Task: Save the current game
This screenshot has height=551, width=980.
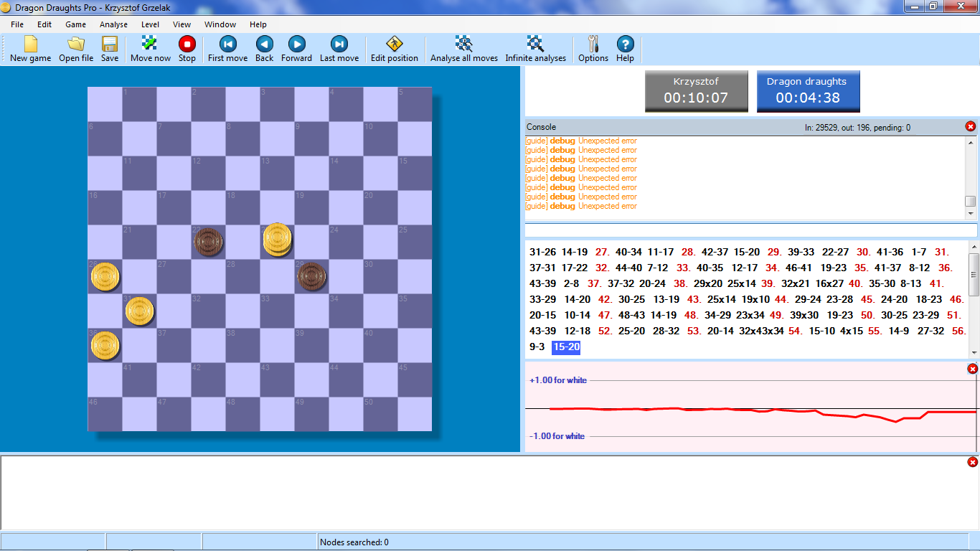Action: tap(110, 49)
